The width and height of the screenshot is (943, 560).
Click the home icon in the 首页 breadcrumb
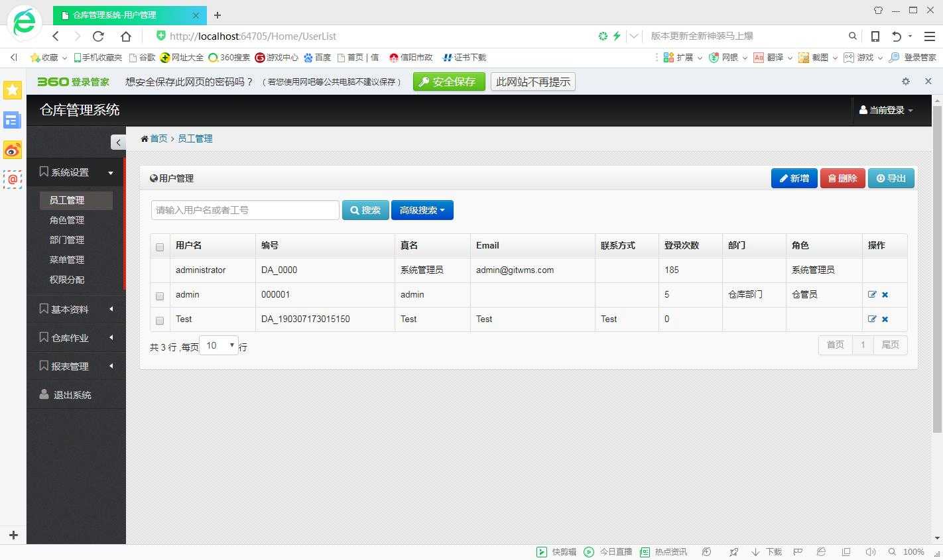pos(145,139)
